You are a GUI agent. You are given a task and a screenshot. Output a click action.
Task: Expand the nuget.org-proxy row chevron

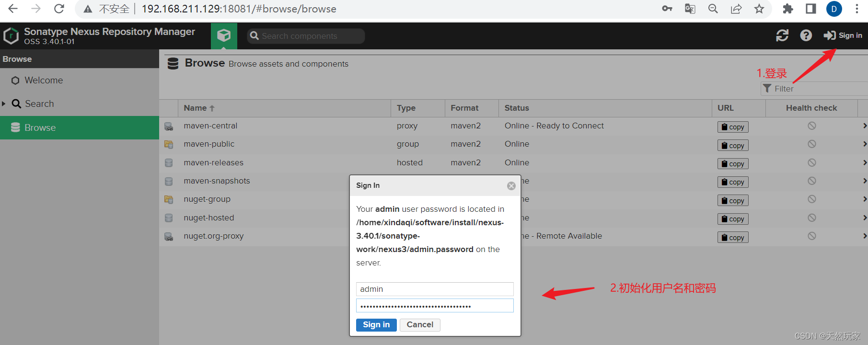tap(865, 236)
